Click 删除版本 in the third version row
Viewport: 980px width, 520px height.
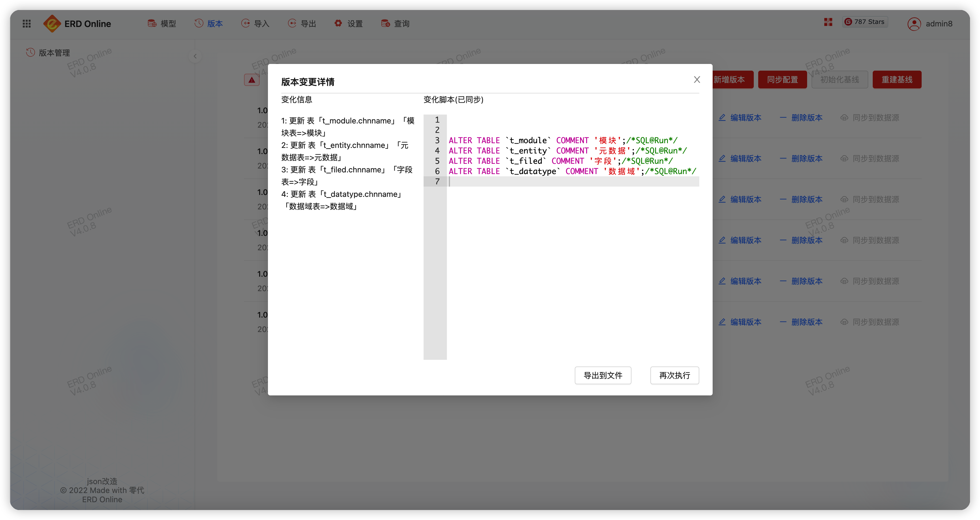tap(801, 199)
